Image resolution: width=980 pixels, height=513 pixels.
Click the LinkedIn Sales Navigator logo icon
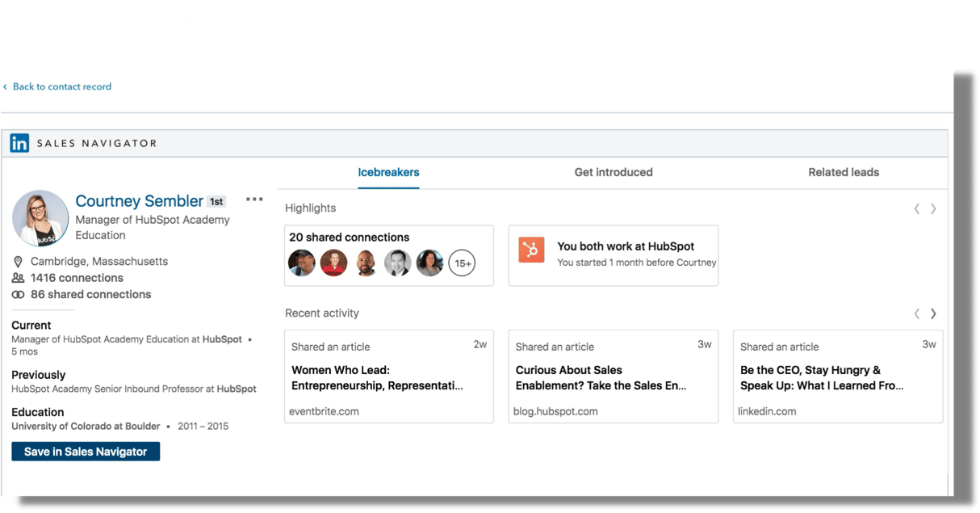coord(19,142)
